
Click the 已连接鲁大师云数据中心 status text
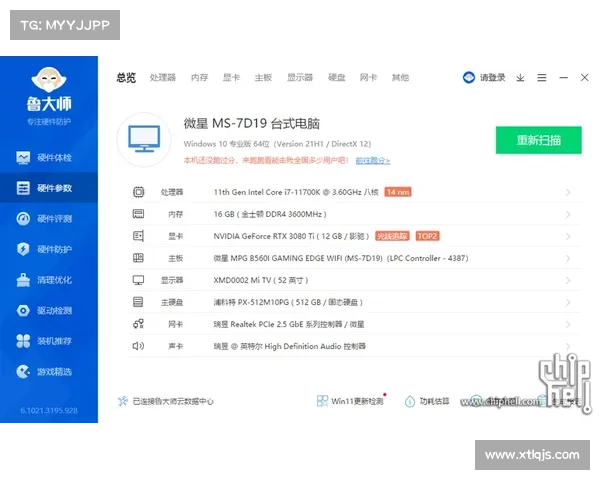[173, 401]
